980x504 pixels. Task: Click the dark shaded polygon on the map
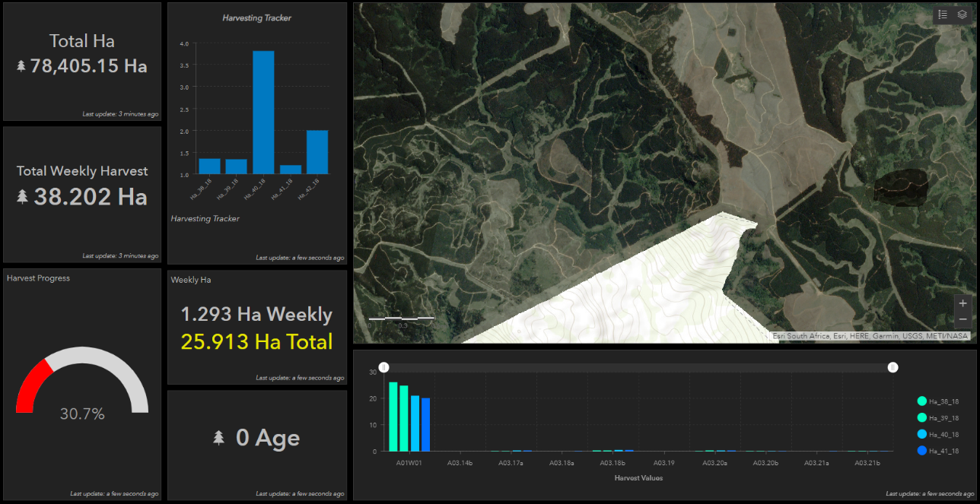(900, 186)
